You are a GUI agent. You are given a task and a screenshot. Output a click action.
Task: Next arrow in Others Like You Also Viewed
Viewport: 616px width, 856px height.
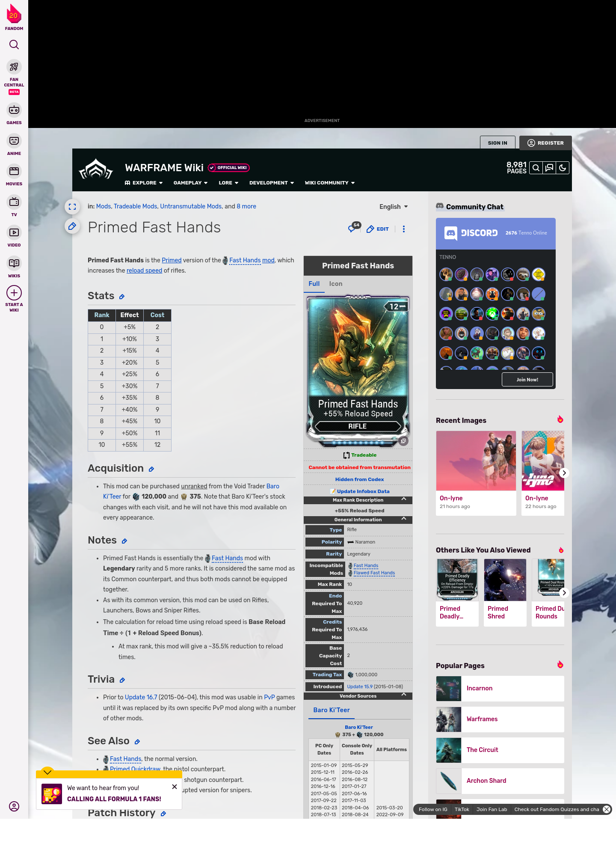point(564,593)
